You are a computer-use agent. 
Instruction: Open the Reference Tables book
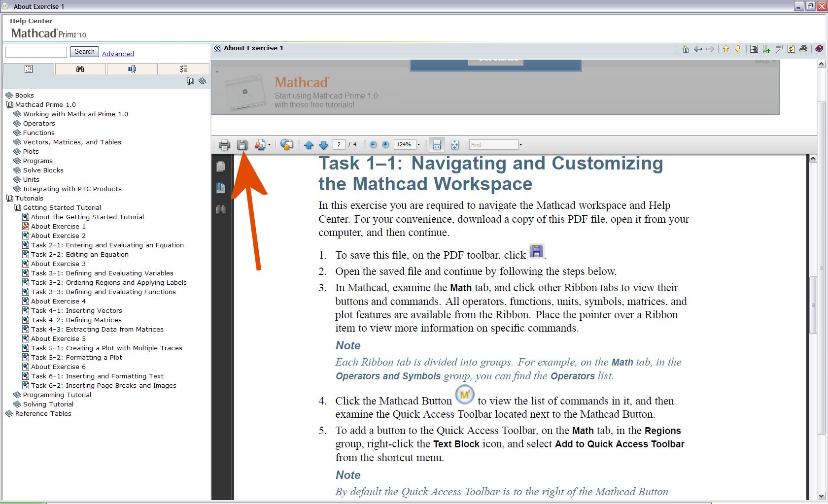pyautogui.click(x=43, y=413)
